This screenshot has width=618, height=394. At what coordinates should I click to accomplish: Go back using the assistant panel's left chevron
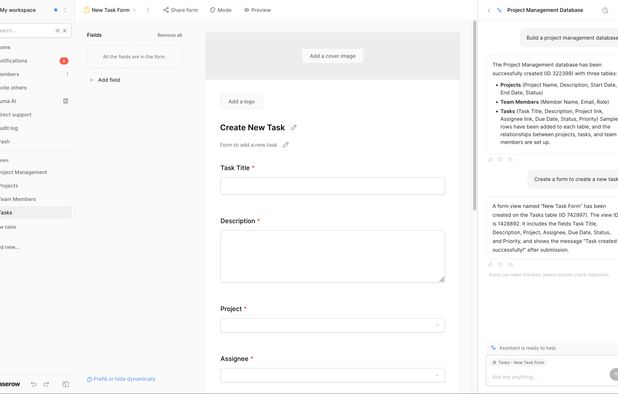point(489,10)
